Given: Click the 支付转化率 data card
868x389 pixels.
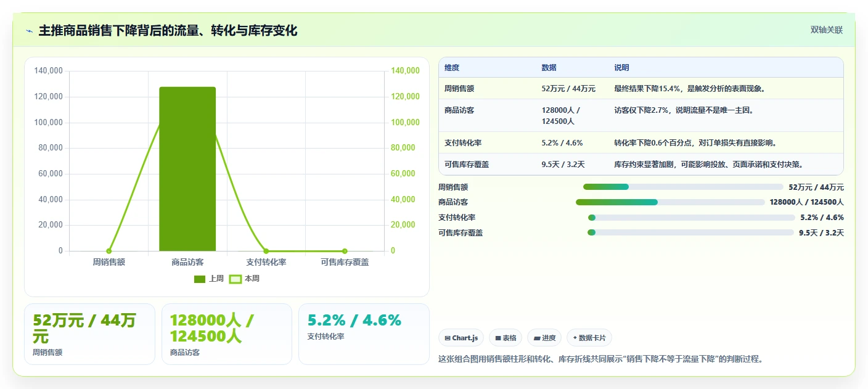Looking at the screenshot, I should coord(364,334).
